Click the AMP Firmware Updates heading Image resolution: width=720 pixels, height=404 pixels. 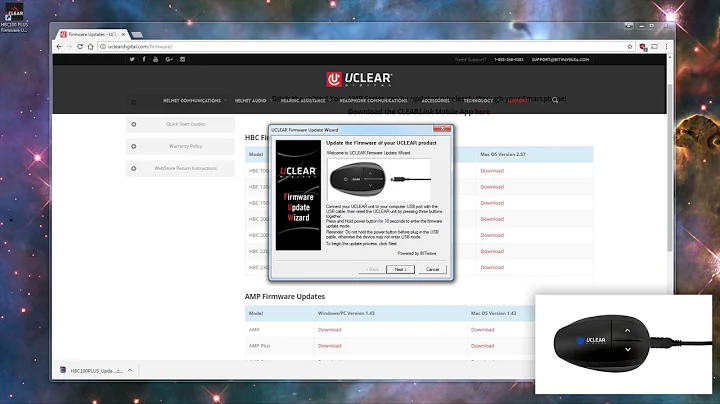point(285,297)
